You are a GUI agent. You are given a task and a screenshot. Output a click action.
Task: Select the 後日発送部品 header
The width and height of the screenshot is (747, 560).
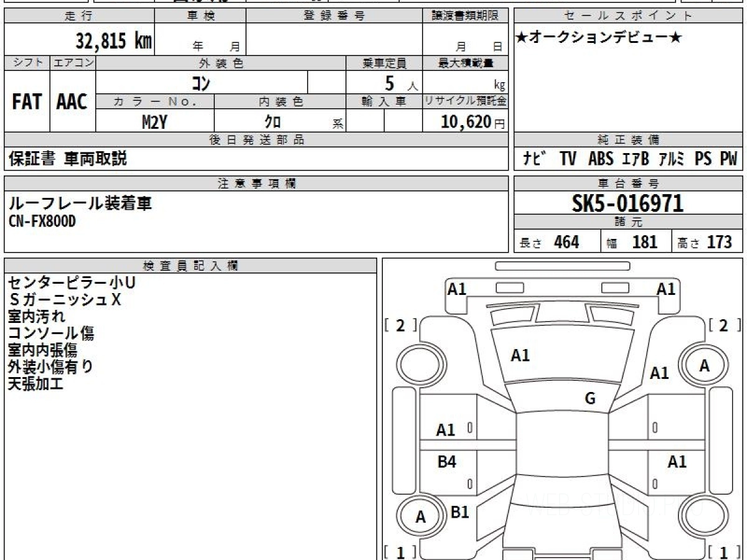[x=256, y=140]
